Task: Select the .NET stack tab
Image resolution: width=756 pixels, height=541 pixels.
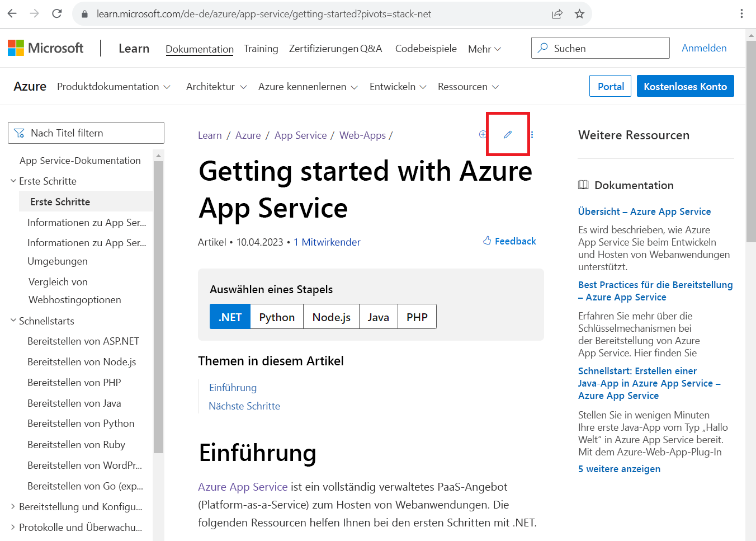Action: (x=230, y=317)
